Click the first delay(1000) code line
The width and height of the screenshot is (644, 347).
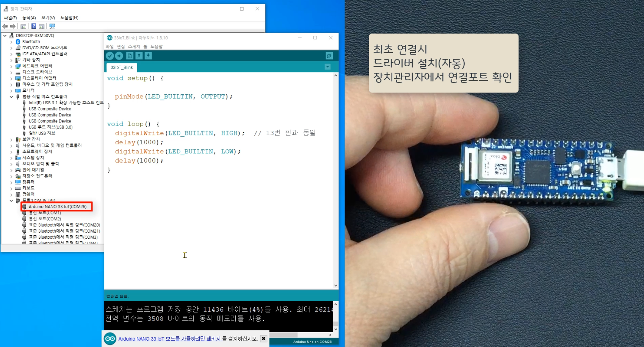pos(139,142)
